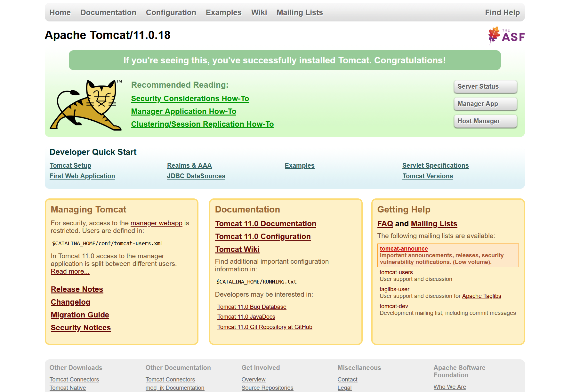Open Tomcat Connectors under Other Downloads
Viewport: 564px width, 392px height.
click(x=74, y=380)
